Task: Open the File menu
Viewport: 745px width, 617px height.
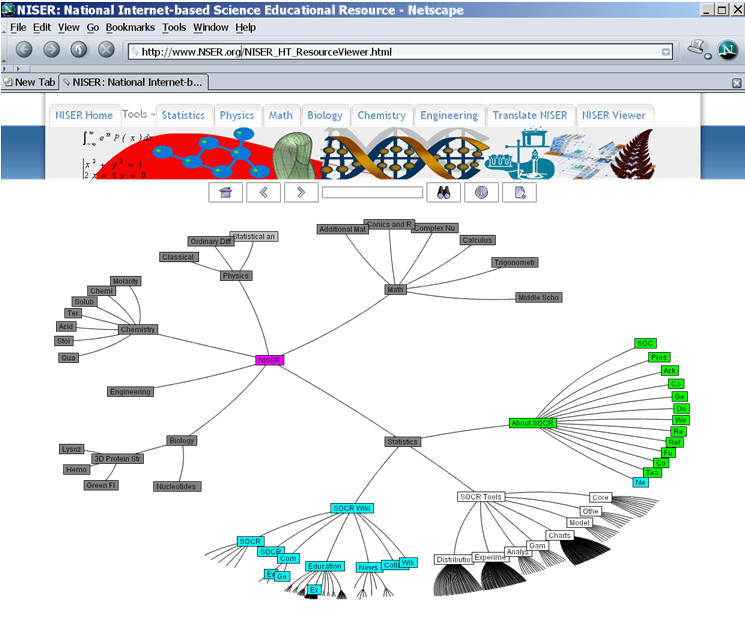Action: [x=18, y=28]
